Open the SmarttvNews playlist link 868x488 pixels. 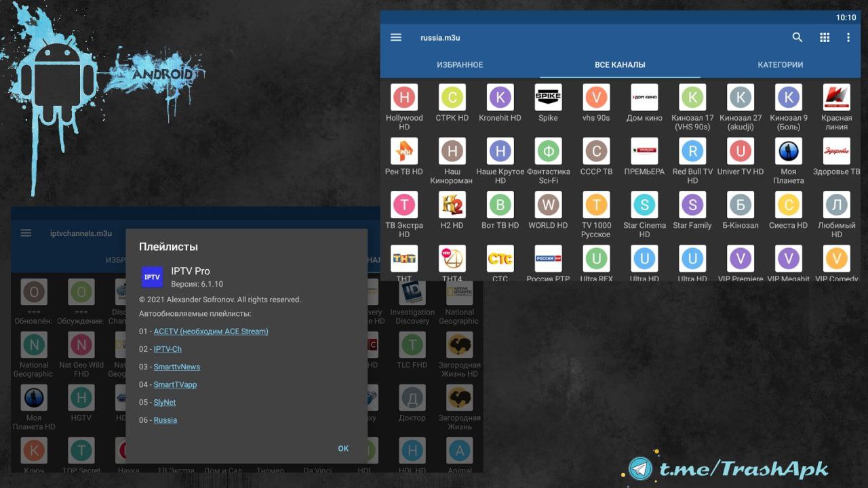(x=177, y=367)
